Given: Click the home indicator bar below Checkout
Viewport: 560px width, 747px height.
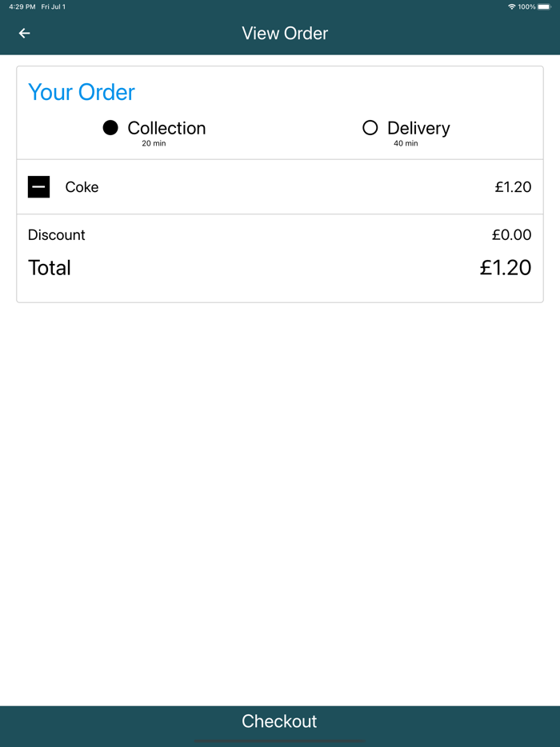Looking at the screenshot, I should coord(279,740).
